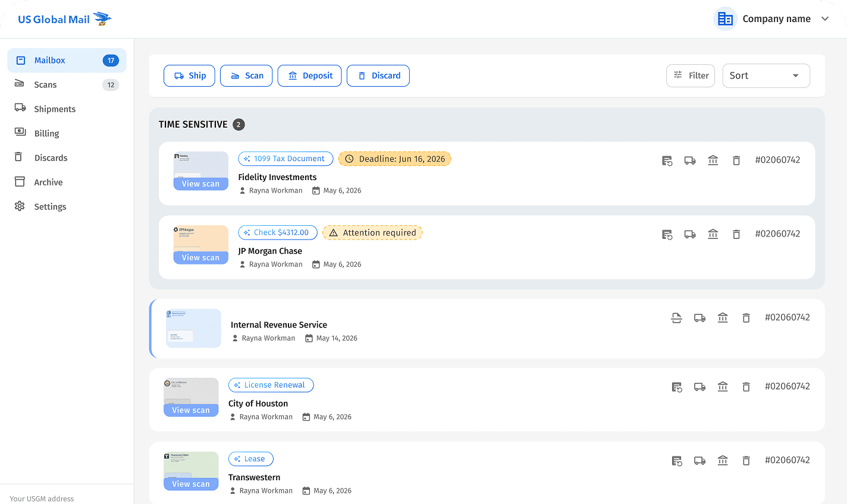Click the Fidelity Investments sender name

coord(277,177)
